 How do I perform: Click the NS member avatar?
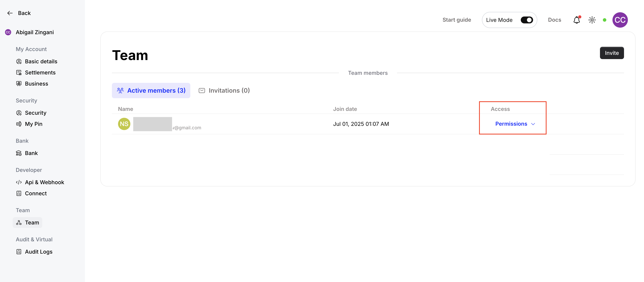124,124
